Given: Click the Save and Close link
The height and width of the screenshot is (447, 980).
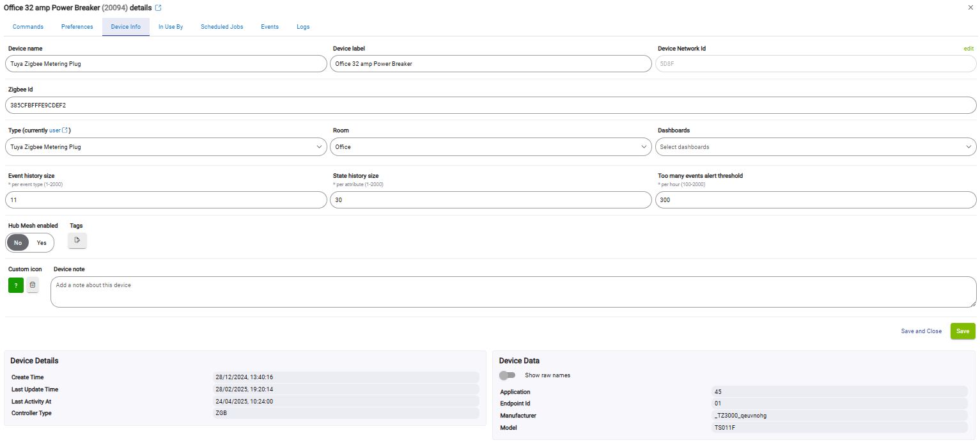Looking at the screenshot, I should pos(921,331).
